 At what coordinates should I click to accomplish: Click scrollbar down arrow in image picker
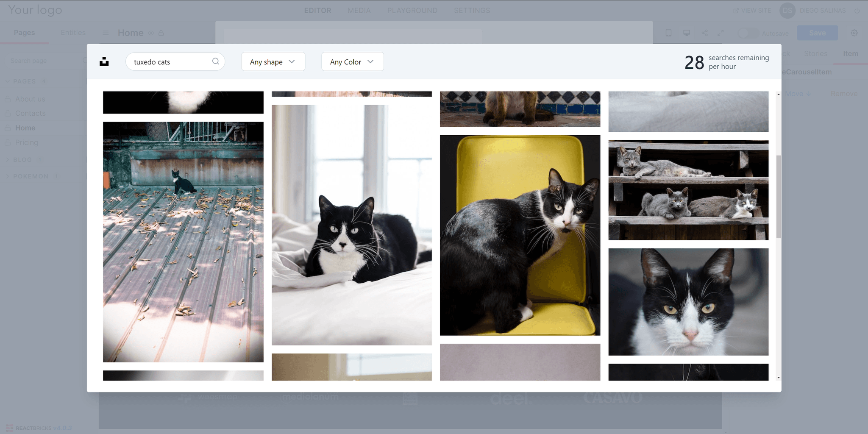click(779, 377)
